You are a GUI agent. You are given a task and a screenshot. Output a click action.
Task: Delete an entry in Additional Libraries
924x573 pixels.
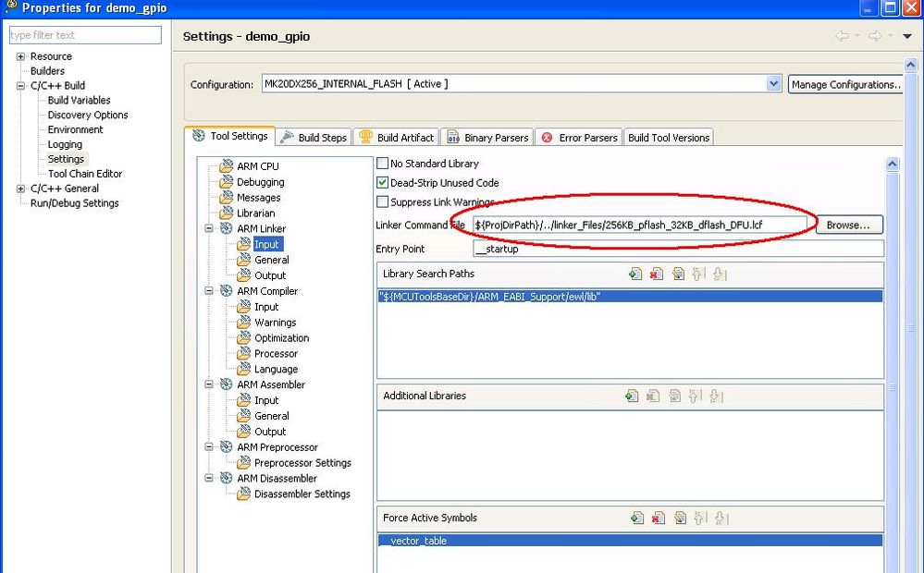653,396
